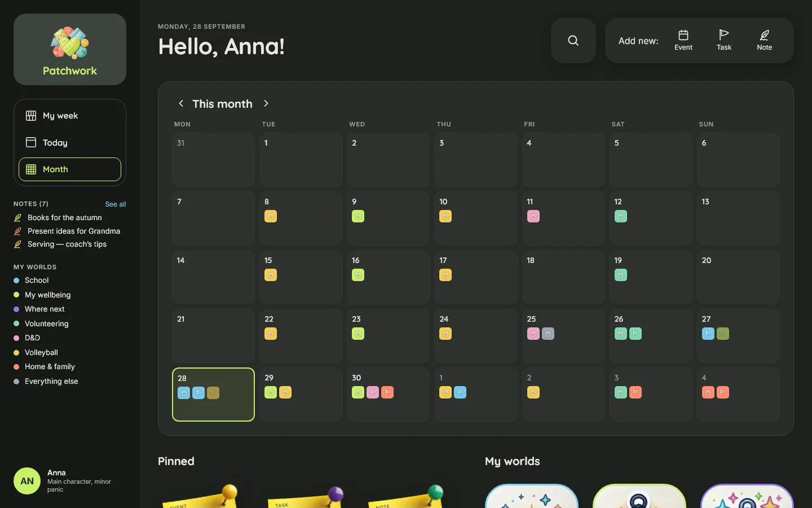Add a new Note
This screenshot has width=812, height=508.
coord(765,41)
